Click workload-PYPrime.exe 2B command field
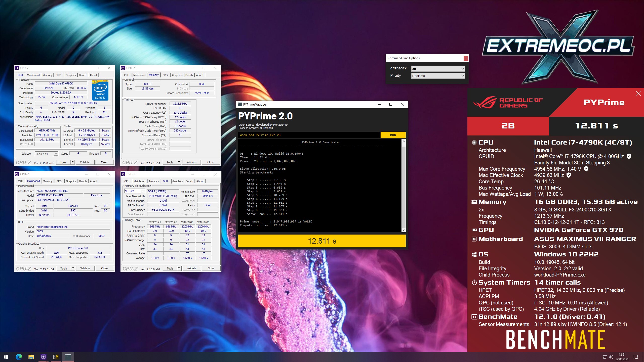Viewport: 644px width, 362px height. [309, 135]
